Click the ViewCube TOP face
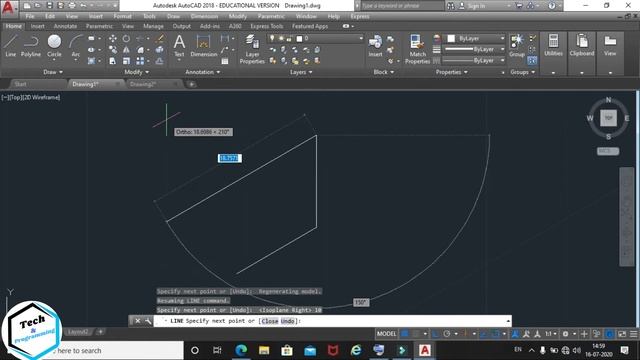Screen dimensions: 640x360 608,118
